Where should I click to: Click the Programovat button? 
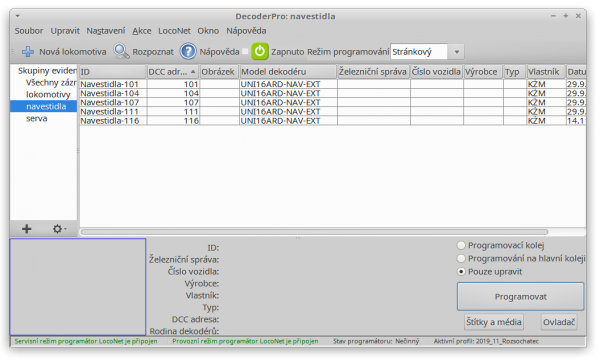520,297
